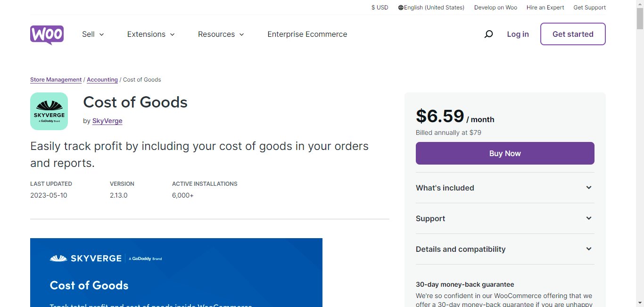Click the Get started button
This screenshot has height=307, width=644.
(x=573, y=34)
